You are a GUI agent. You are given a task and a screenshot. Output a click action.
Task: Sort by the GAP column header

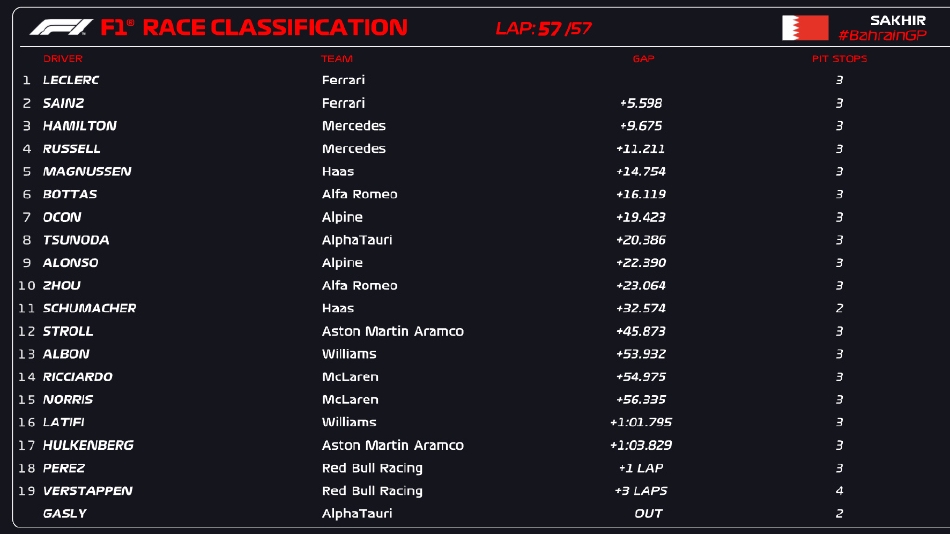coord(643,59)
